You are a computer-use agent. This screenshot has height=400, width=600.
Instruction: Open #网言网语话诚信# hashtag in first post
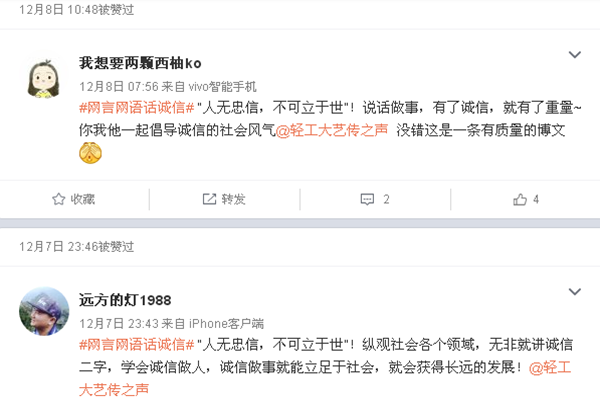[x=137, y=108]
